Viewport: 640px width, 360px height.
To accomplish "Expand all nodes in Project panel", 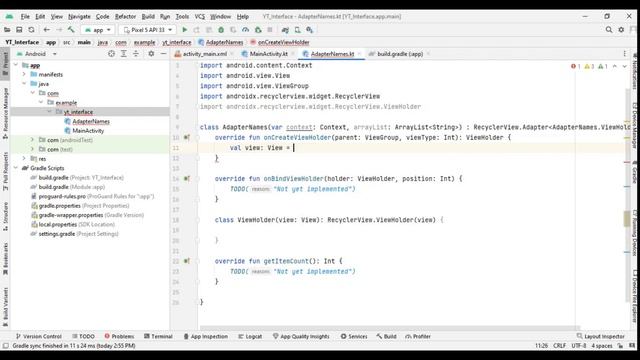I will 123,54.
